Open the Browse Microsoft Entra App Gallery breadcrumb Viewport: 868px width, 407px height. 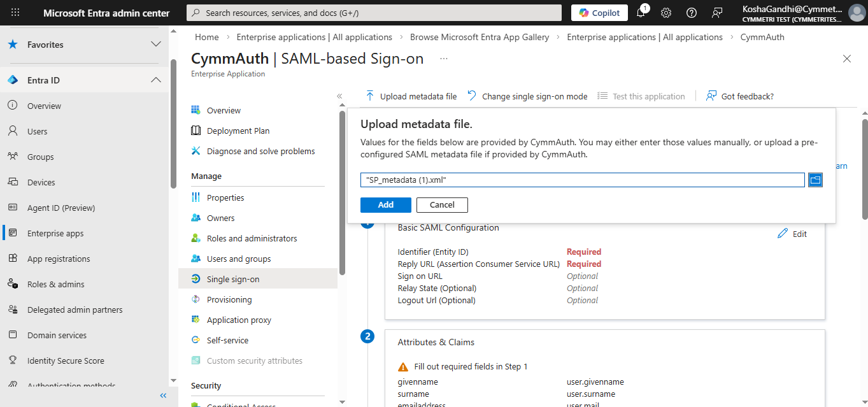click(x=480, y=37)
